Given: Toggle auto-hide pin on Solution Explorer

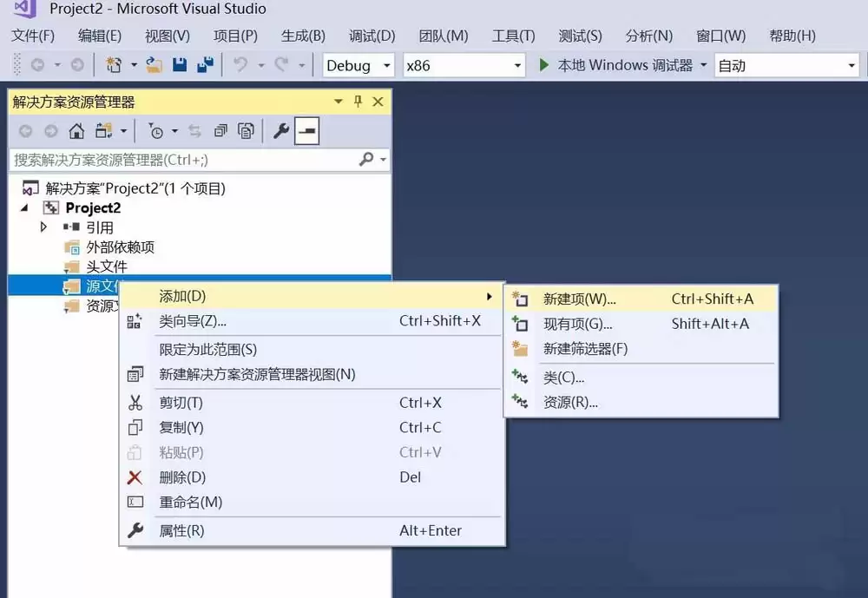Looking at the screenshot, I should 358,102.
